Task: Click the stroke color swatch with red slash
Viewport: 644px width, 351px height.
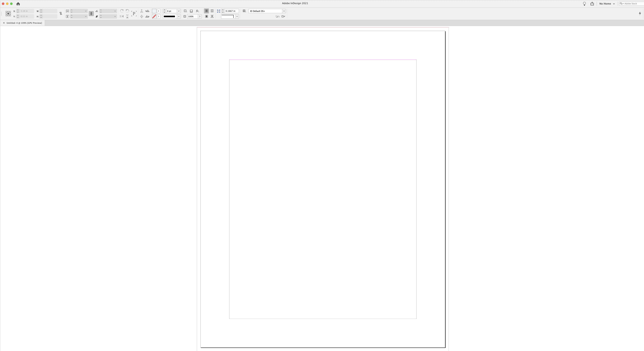Action: (x=154, y=16)
